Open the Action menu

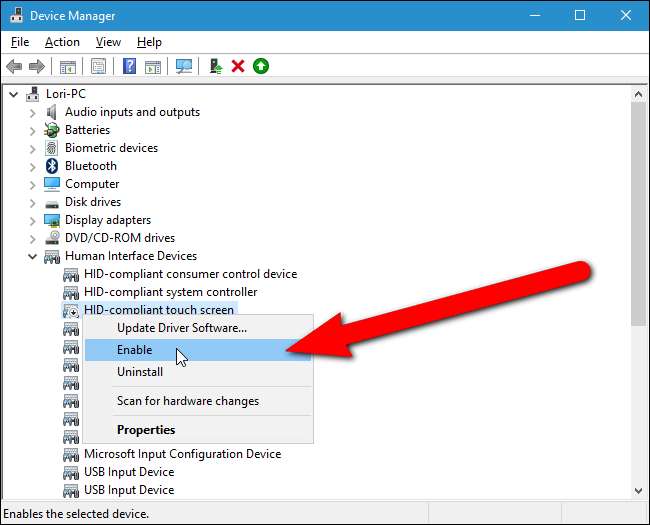[x=62, y=42]
